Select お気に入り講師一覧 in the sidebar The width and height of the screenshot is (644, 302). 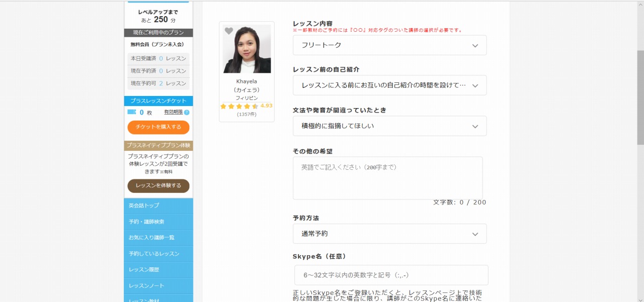tap(158, 238)
